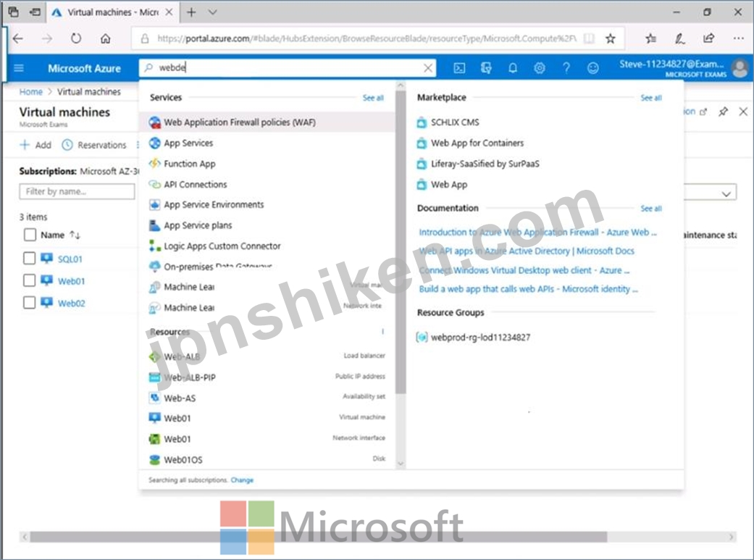Open Azure portal Settings gear
The width and height of the screenshot is (754, 560).
coord(540,68)
